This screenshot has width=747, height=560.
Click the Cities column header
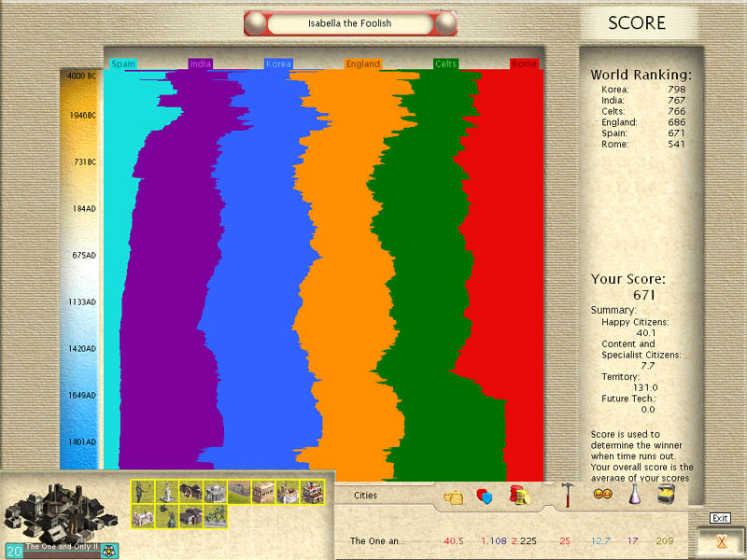tap(366, 496)
